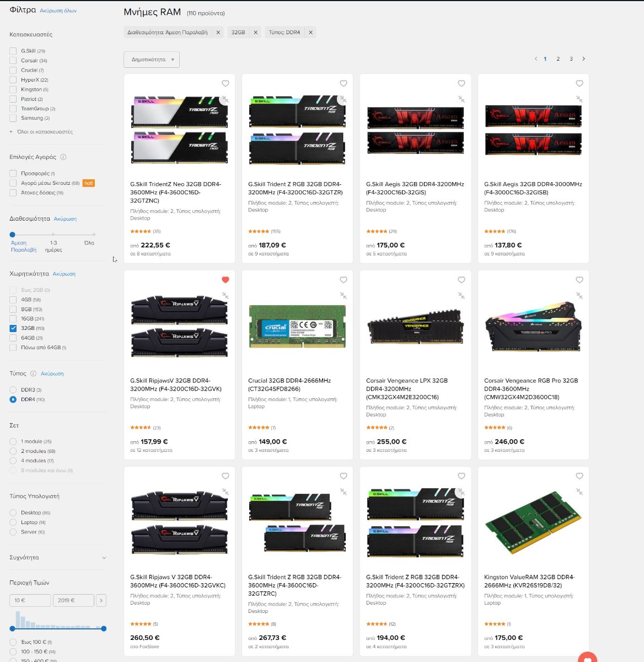Image resolution: width=644 pixels, height=662 pixels.
Task: Select the DDR3 type radio
Action: point(13,390)
